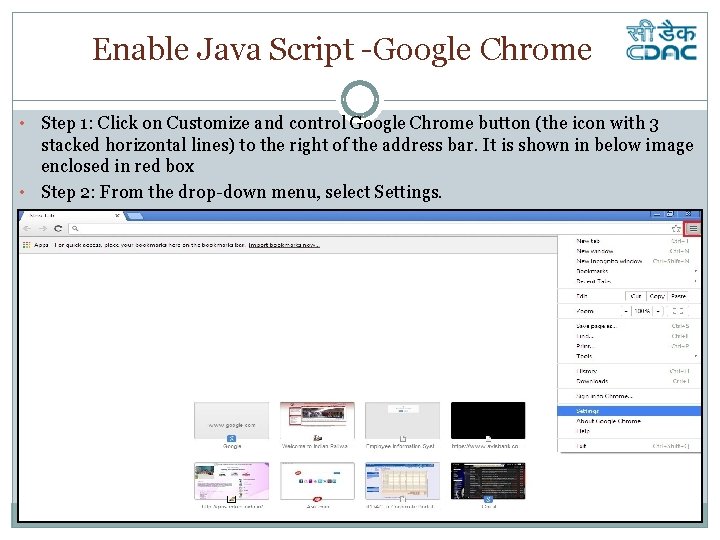Go forward with the forward arrow

43,228
